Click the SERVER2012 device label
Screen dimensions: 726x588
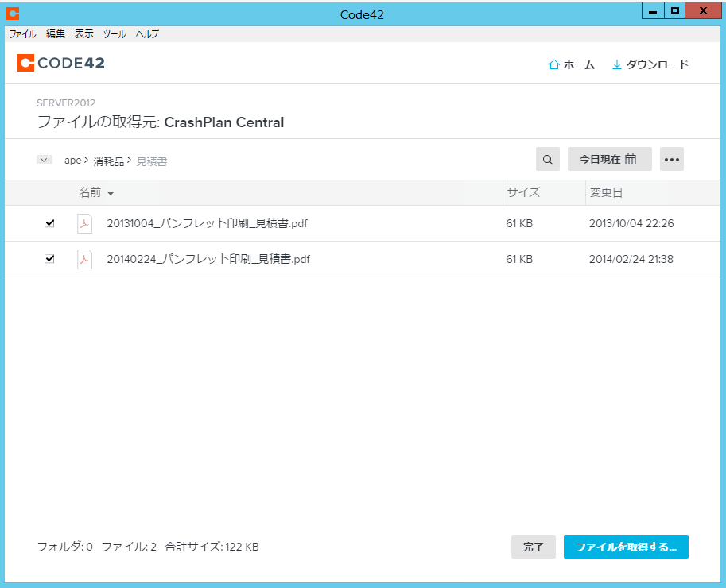pos(66,103)
